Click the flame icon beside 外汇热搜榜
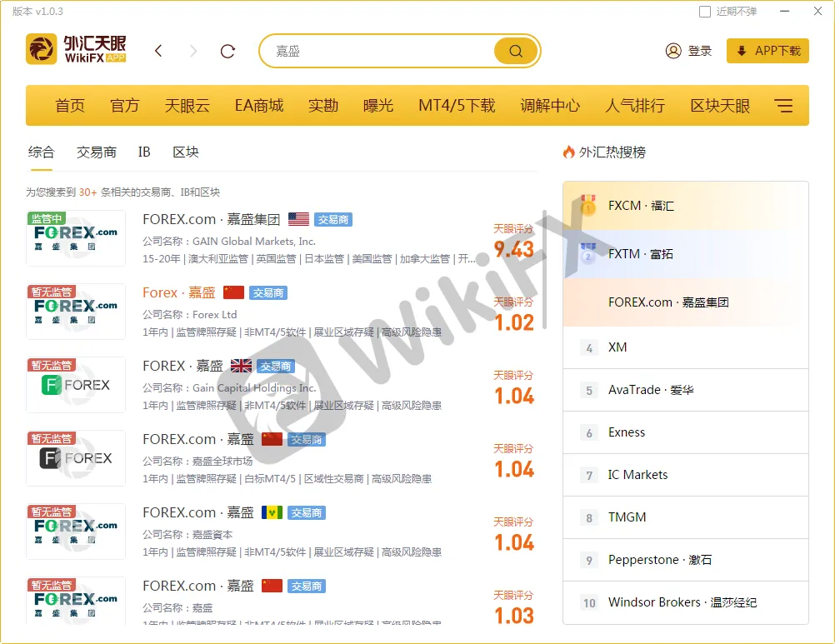The image size is (835, 644). pos(568,152)
